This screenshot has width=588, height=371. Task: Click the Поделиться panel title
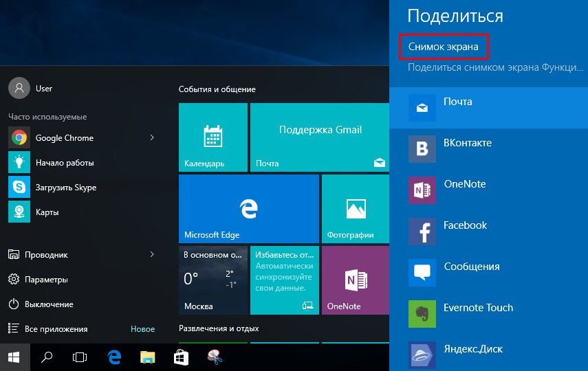point(455,16)
